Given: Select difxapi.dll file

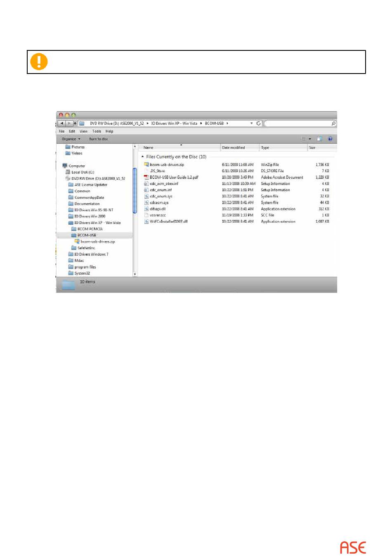Looking at the screenshot, I should [158, 209].
